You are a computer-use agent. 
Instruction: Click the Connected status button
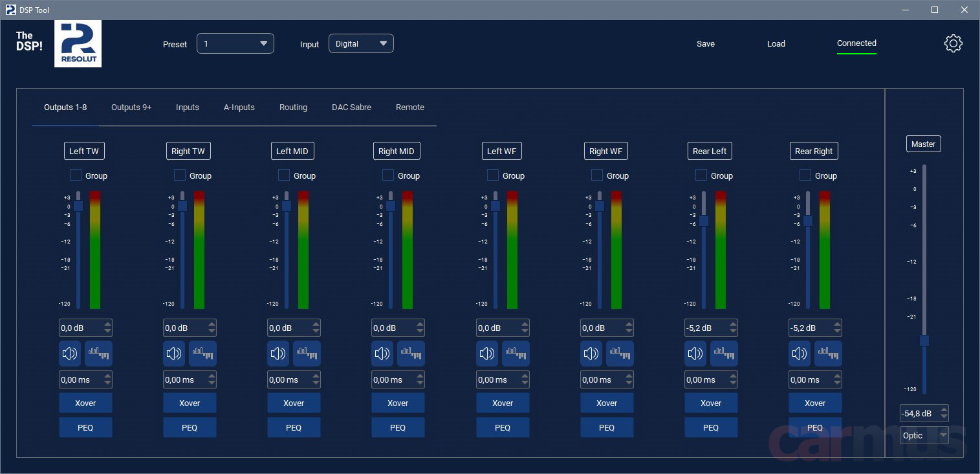tap(856, 44)
